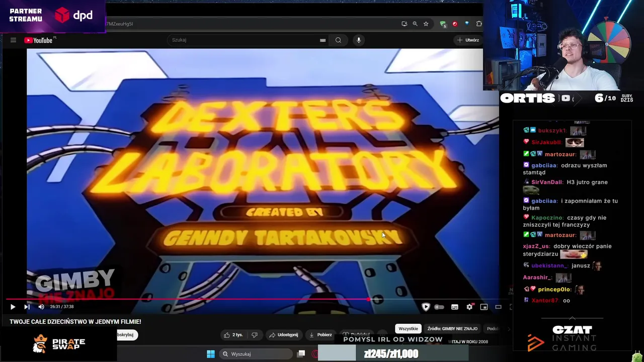
Task: Open browser zoom magnifier icon in address bar
Action: (x=415, y=24)
